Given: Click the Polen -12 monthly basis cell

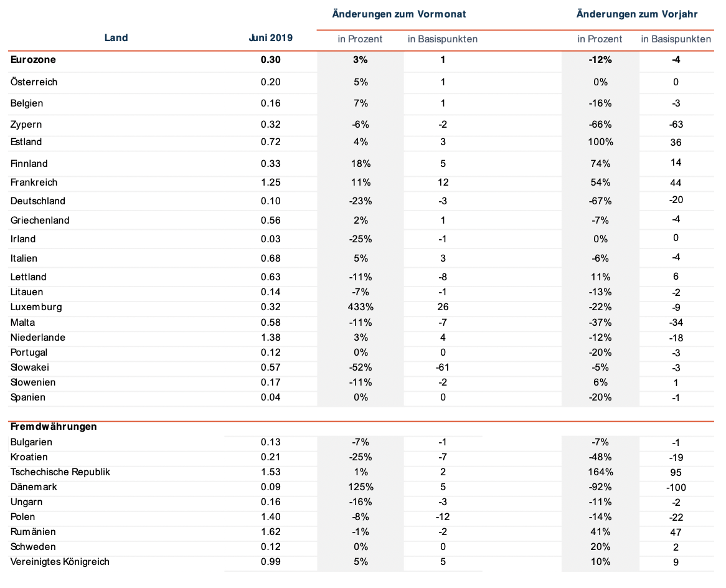Looking at the screenshot, I should click(443, 517).
